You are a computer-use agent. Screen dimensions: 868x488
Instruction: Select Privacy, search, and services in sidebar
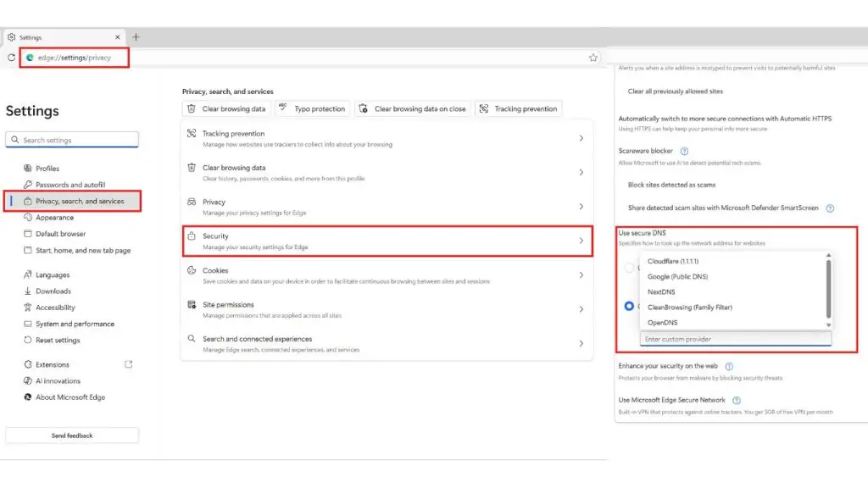coord(72,201)
